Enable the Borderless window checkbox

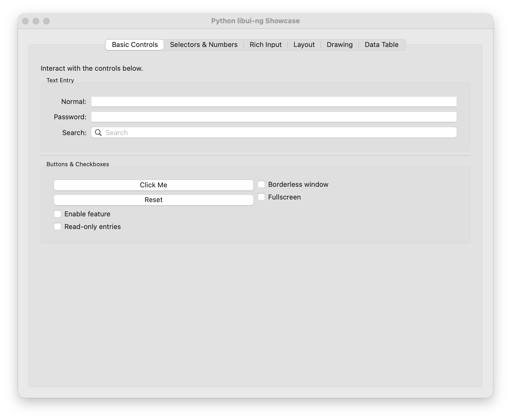[x=261, y=184]
